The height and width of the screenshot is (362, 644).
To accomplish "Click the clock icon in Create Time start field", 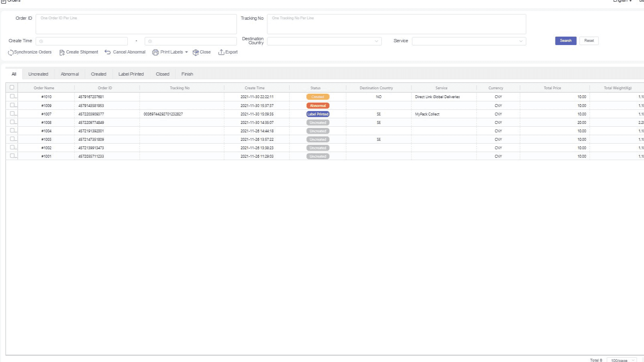I will coord(41,41).
